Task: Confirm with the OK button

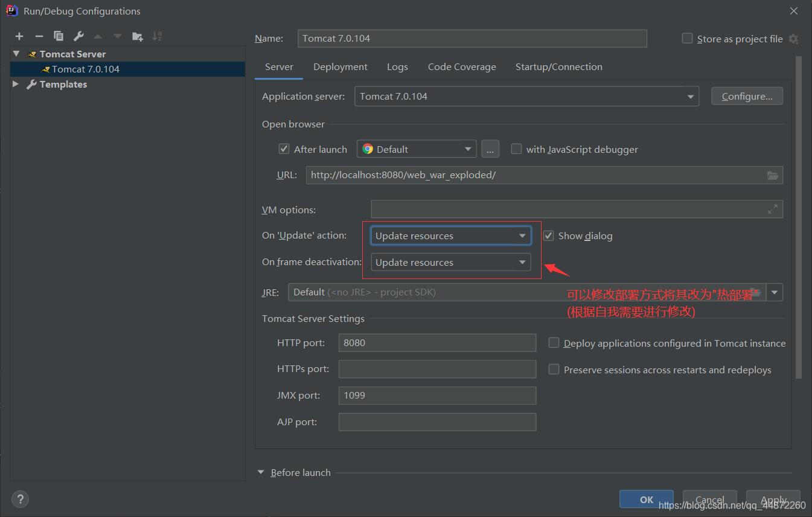Action: pos(647,499)
